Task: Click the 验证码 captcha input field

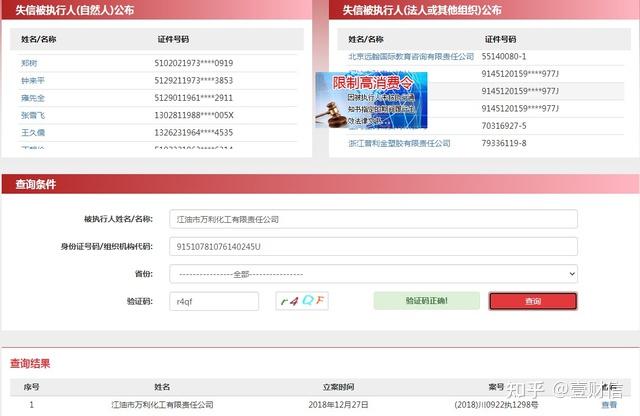Action: [x=214, y=301]
